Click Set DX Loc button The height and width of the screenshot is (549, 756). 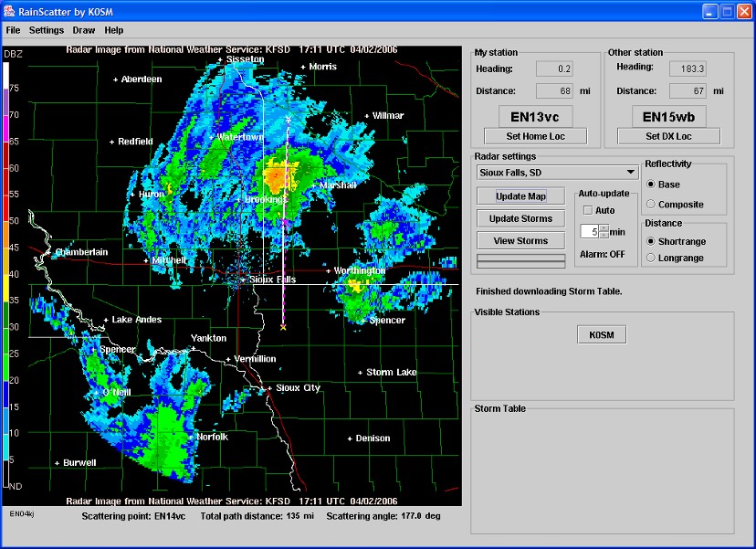click(x=668, y=136)
